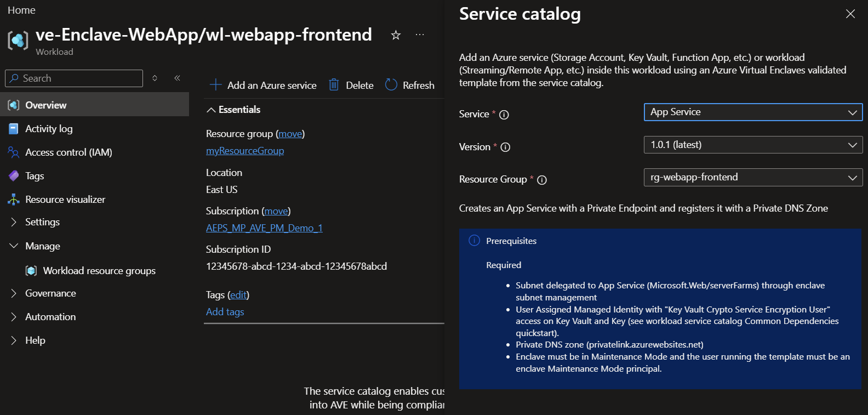Close the Service catalog panel
Viewport: 868px width, 415px height.
(850, 14)
